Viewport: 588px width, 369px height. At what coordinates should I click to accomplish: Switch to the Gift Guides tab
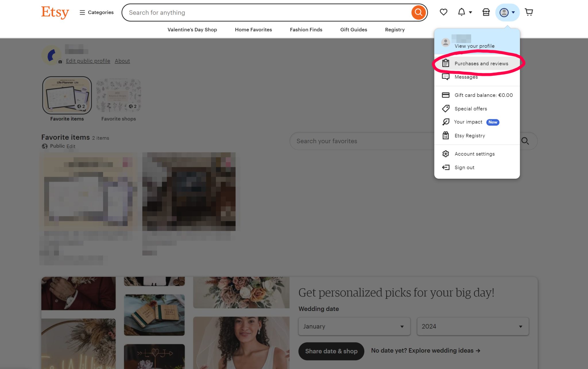click(353, 30)
